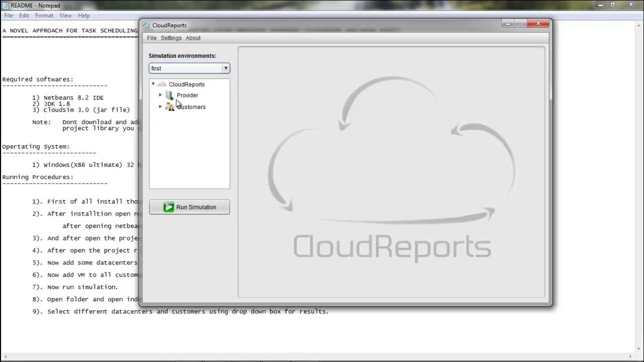Open the CloudReports File menu
The width and height of the screenshot is (644, 362).
(x=151, y=38)
